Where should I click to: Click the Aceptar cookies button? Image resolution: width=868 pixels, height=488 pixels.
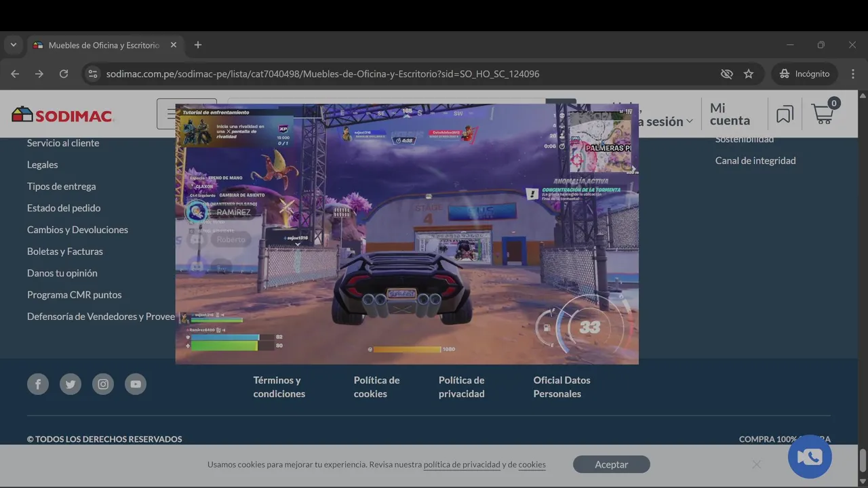click(x=612, y=464)
